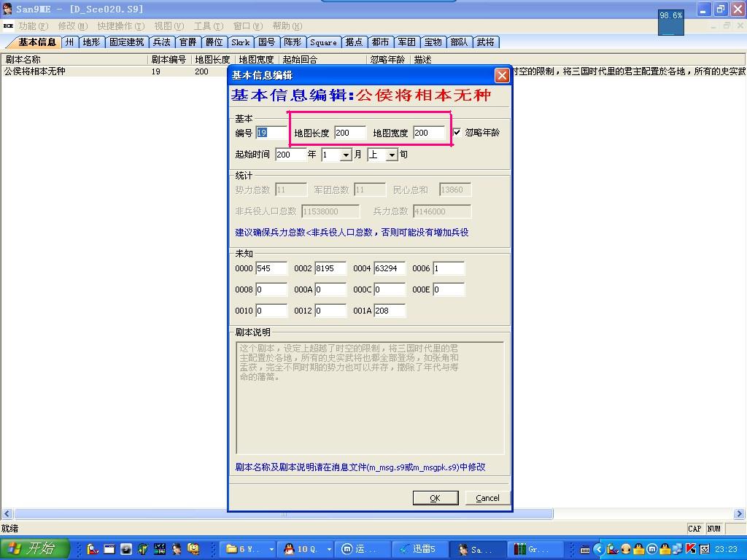Open the 地形 tab
Viewport: 747px width, 560px height.
tap(91, 42)
